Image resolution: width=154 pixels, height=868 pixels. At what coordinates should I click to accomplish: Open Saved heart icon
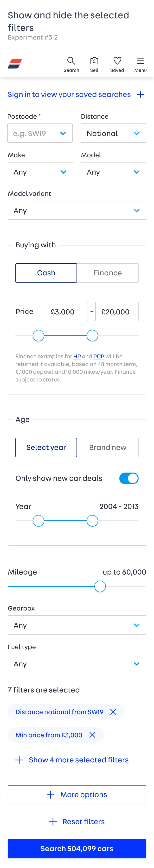coord(117,61)
